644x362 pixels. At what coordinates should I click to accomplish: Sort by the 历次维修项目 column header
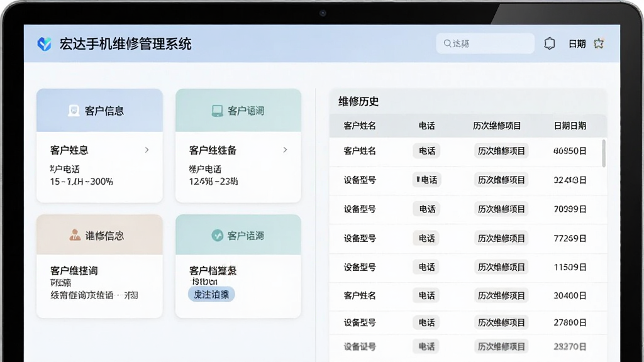[497, 126]
